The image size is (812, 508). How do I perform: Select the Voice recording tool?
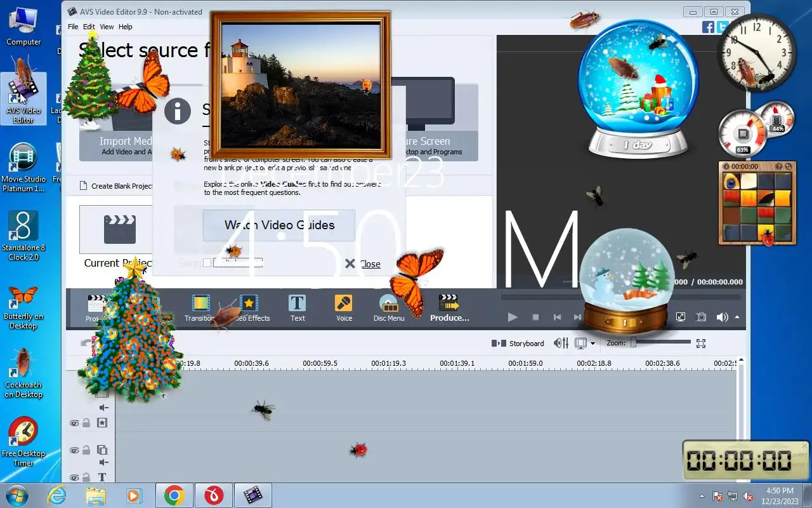pos(344,308)
